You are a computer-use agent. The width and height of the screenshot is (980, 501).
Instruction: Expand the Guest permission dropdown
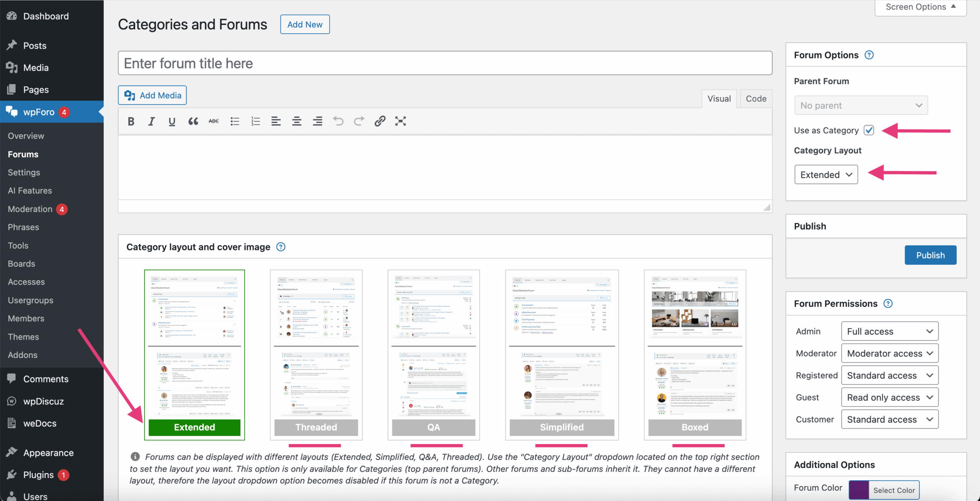click(x=890, y=397)
